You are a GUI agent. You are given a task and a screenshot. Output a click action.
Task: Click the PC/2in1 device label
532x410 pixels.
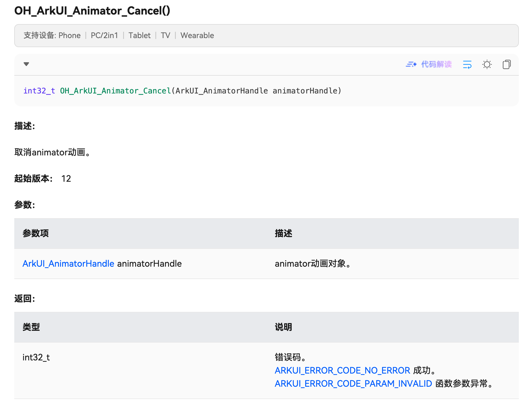[x=104, y=36]
